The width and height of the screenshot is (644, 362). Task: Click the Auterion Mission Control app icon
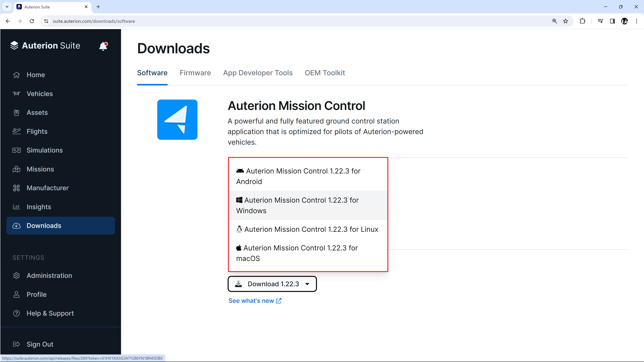pos(177,120)
